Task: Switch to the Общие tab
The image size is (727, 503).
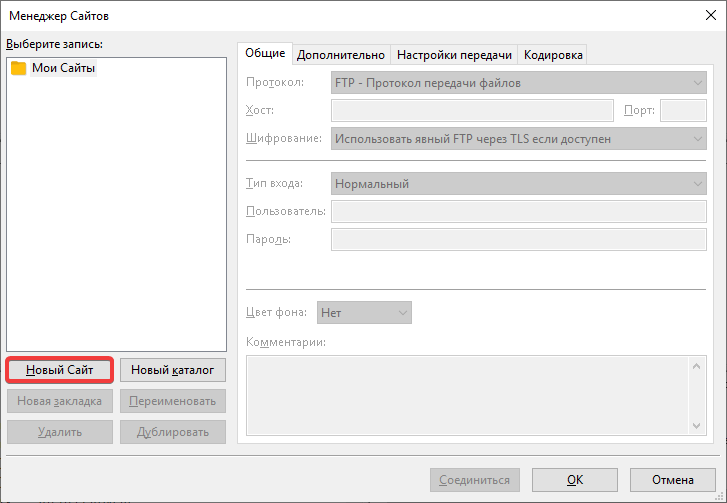Action: click(265, 54)
